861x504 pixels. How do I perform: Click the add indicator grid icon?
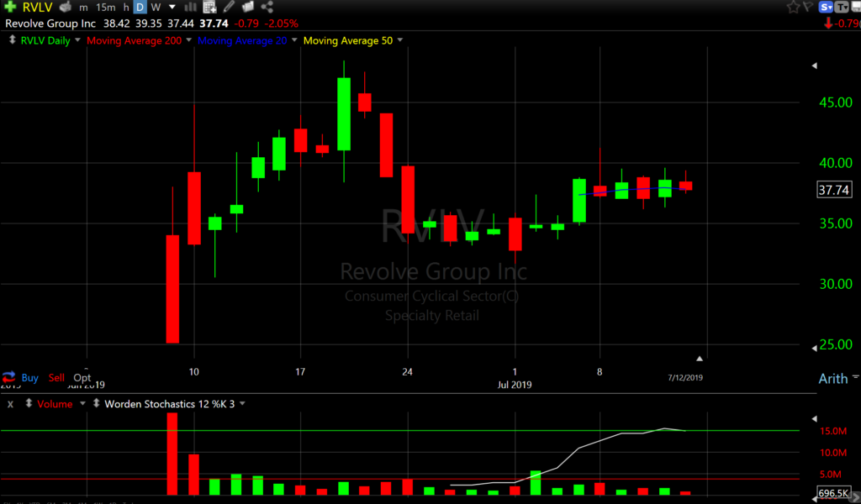click(x=209, y=7)
